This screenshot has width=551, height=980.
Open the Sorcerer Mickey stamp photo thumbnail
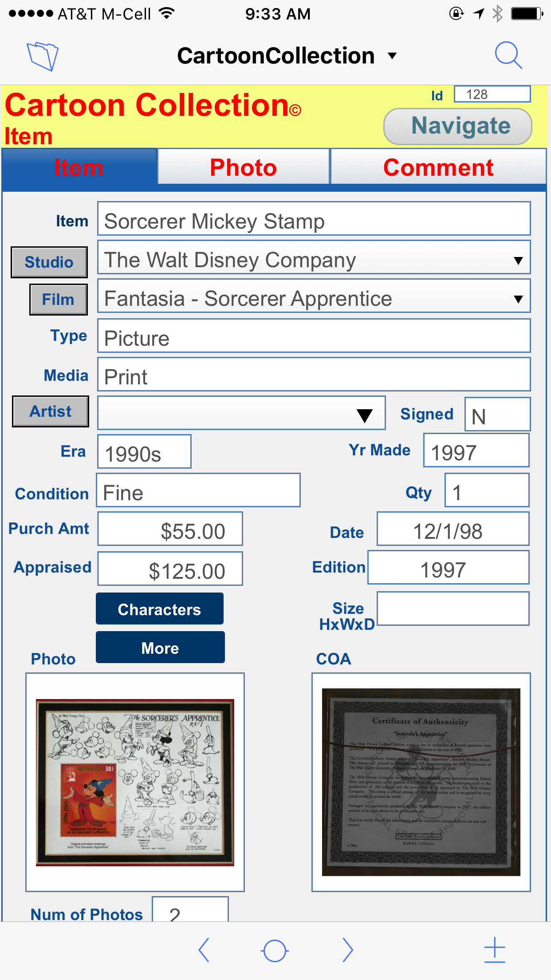pyautogui.click(x=135, y=782)
